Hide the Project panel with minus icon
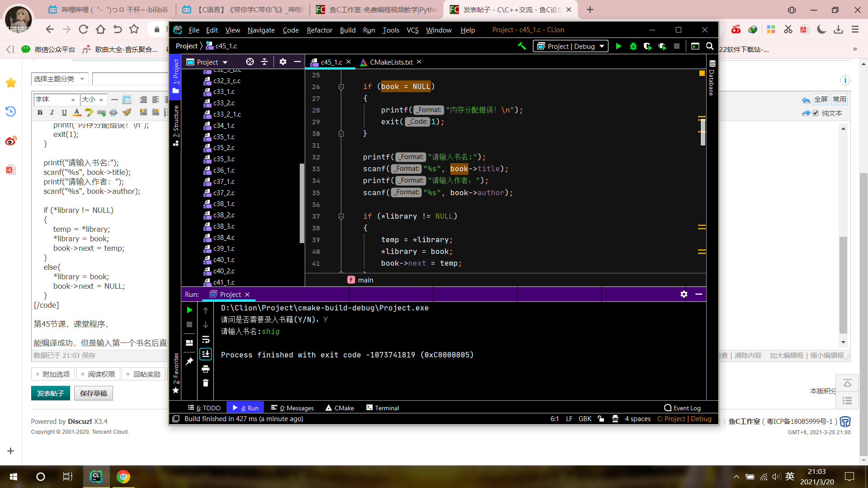 point(297,62)
